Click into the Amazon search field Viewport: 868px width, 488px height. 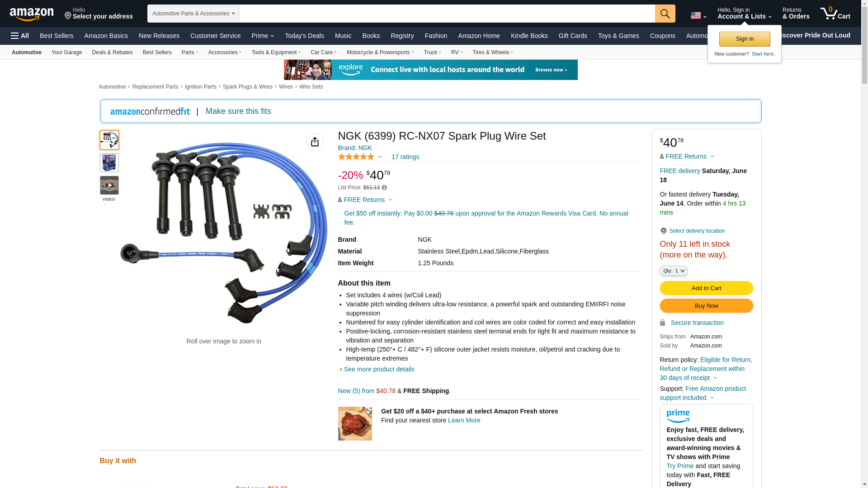pos(447,14)
